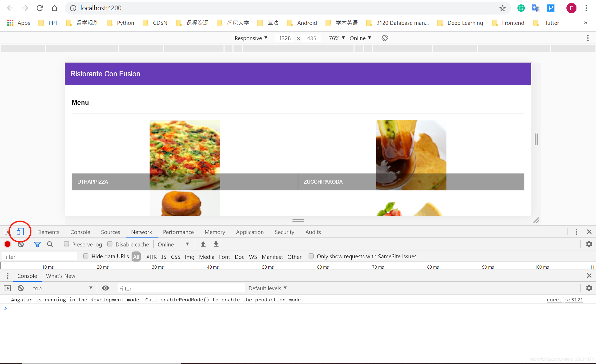Click export HAR download arrow

click(x=216, y=244)
